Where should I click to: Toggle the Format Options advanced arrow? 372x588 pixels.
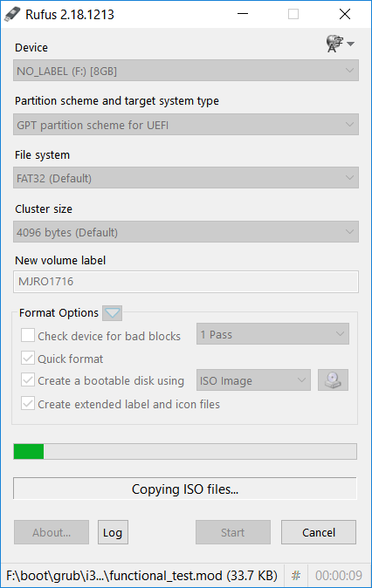(x=113, y=312)
